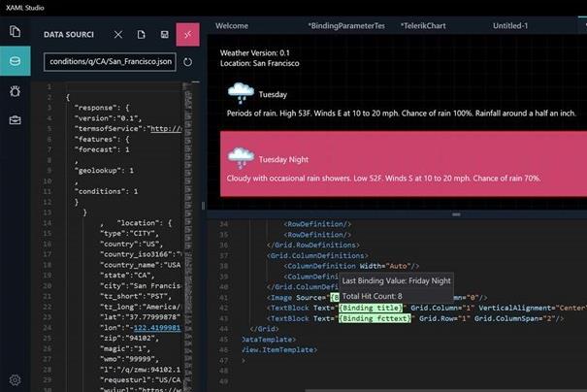Click the "geolookup": 1 JSON line
This screenshot has width=587, height=392.
tap(104, 171)
